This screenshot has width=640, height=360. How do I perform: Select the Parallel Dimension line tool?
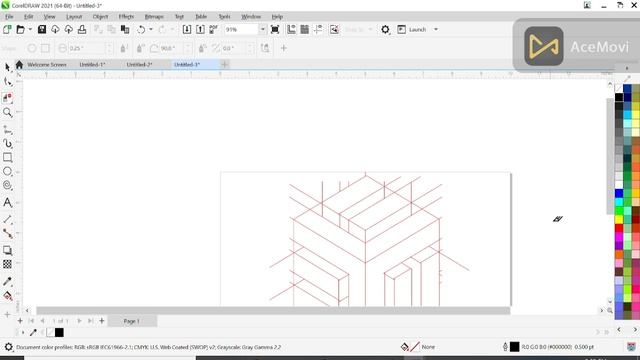click(x=7, y=220)
